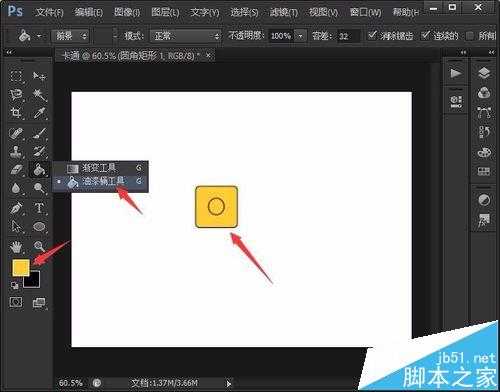Change the screen mode
Viewport: 500px width, 392px height.
(x=39, y=303)
